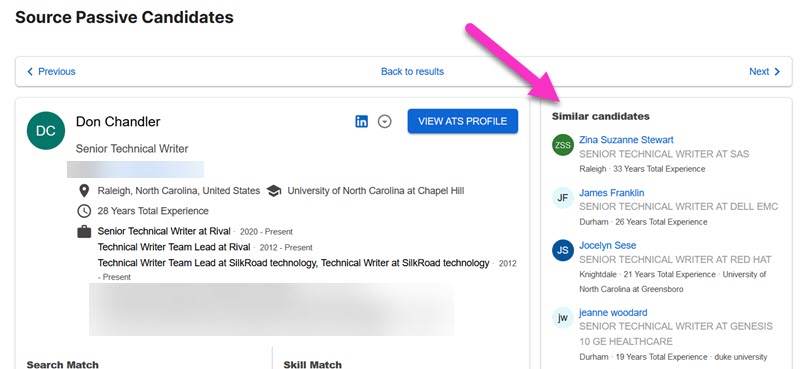Screen dimensions: 800x369
Task: Click the Next right chevron arrow
Action: 777,71
